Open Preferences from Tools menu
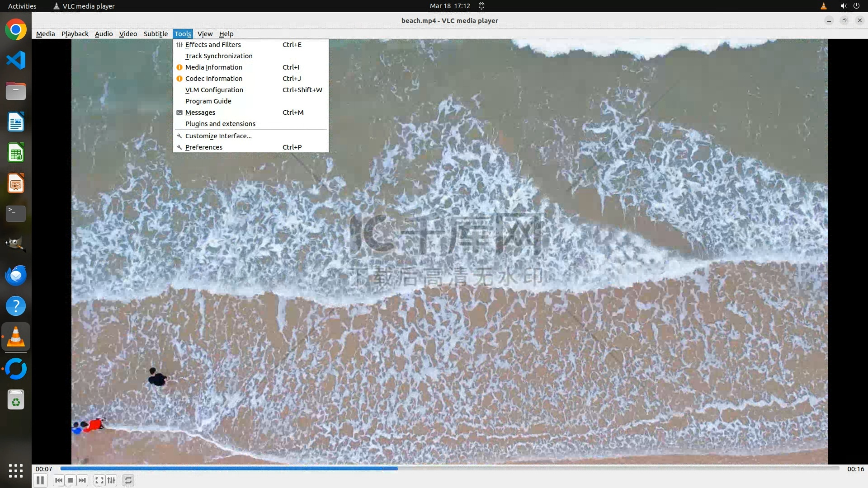The image size is (868, 488). (203, 147)
